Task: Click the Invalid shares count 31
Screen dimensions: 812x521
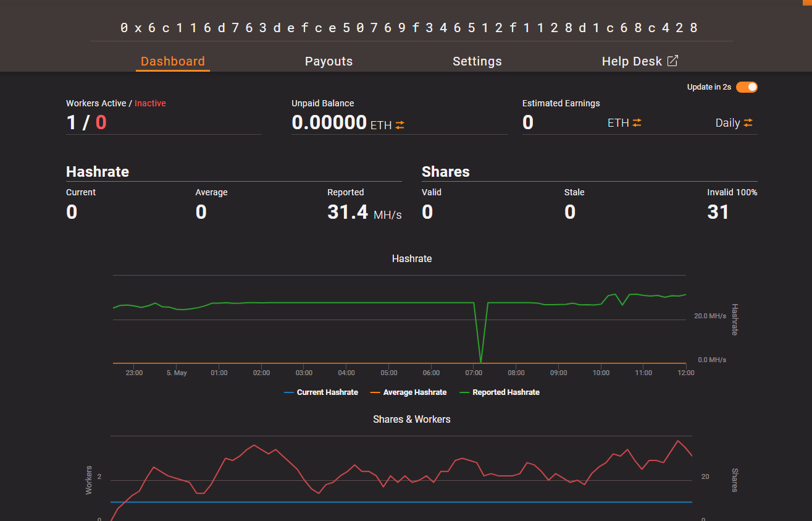Action: coord(718,212)
